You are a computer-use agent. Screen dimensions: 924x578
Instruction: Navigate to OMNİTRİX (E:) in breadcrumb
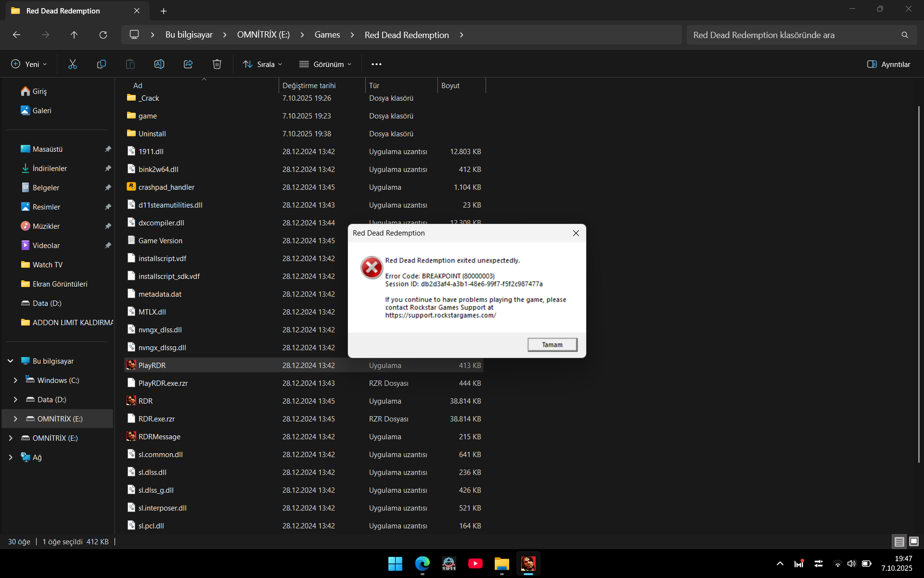pos(263,35)
